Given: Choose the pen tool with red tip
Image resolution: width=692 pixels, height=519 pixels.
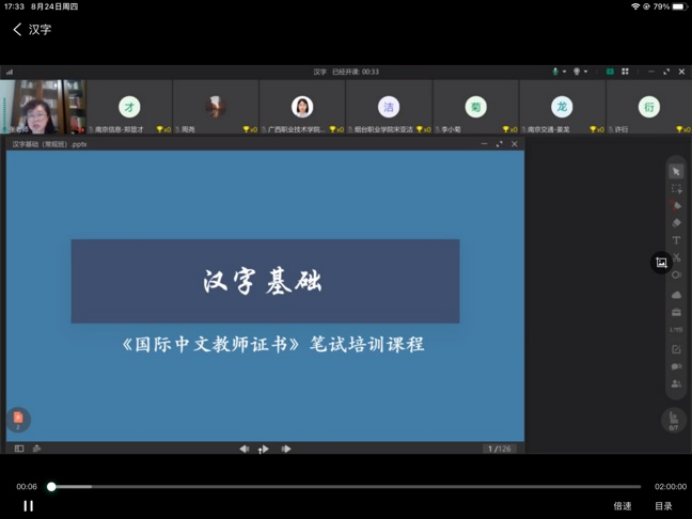Looking at the screenshot, I should pyautogui.click(x=676, y=205).
